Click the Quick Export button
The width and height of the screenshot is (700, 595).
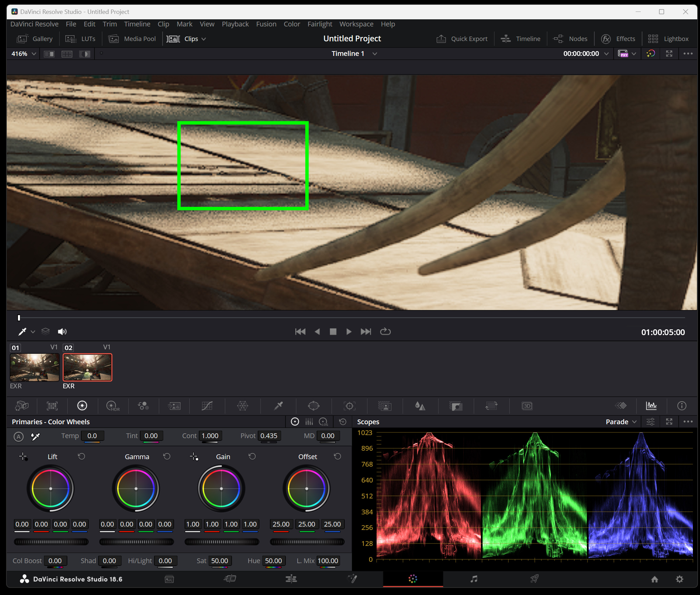click(462, 39)
